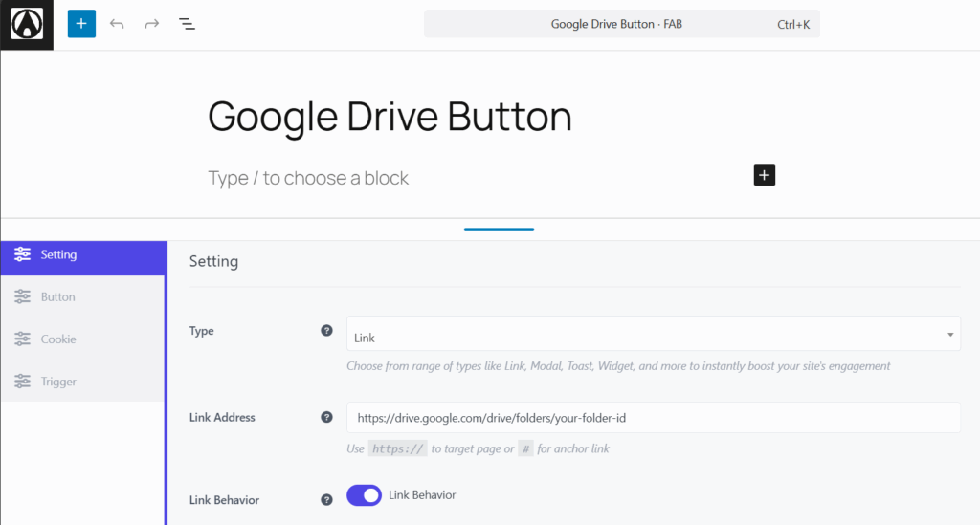Click the sliders icon beside Cookie
The image size is (980, 525).
(x=23, y=339)
